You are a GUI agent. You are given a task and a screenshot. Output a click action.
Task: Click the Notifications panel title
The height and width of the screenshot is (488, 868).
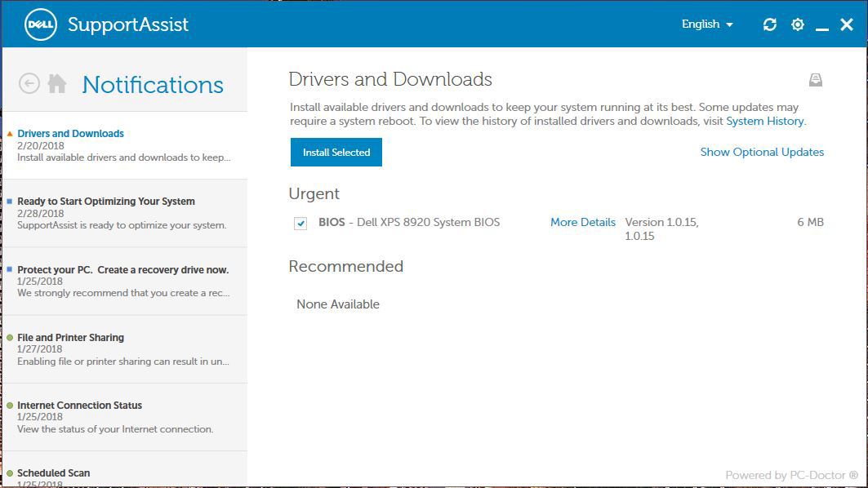[153, 84]
